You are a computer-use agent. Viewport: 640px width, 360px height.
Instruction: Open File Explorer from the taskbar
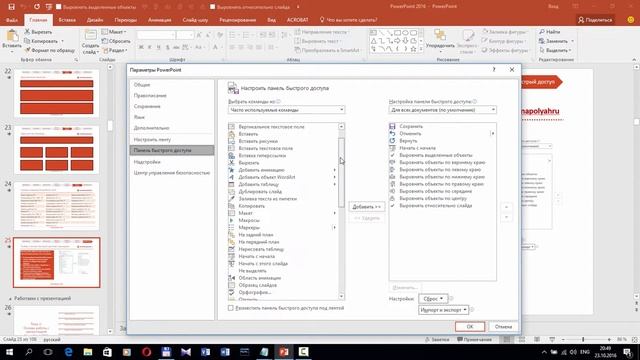[88, 352]
